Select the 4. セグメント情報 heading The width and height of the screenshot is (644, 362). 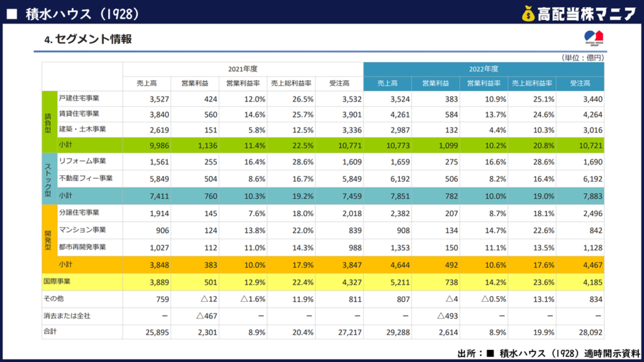point(88,40)
